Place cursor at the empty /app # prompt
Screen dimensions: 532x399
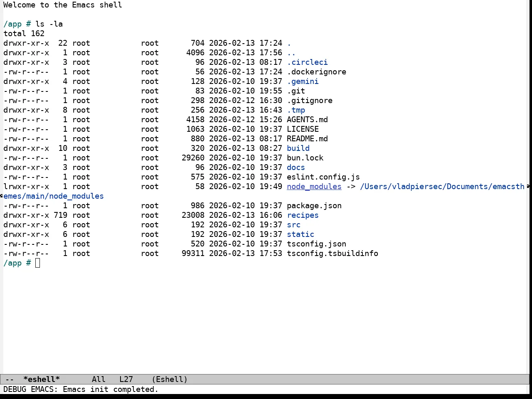[x=38, y=263]
